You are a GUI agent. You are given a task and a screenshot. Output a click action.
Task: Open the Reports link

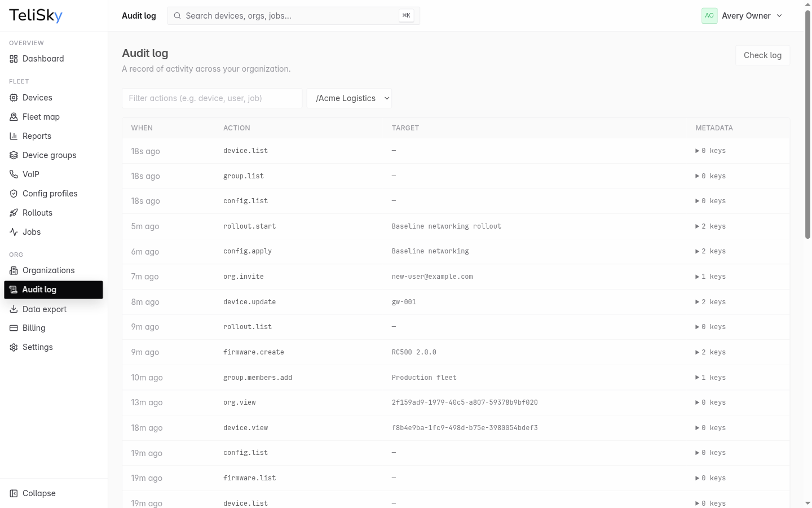click(x=54, y=136)
